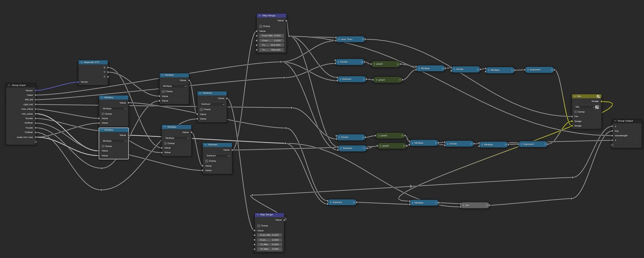Click the To value field showing 780.000

coord(271,50)
